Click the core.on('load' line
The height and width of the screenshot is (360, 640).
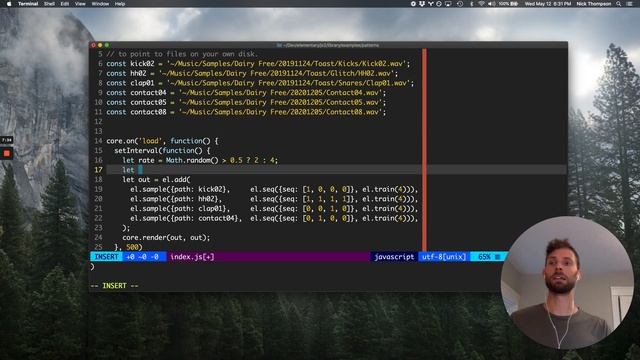[162, 141]
